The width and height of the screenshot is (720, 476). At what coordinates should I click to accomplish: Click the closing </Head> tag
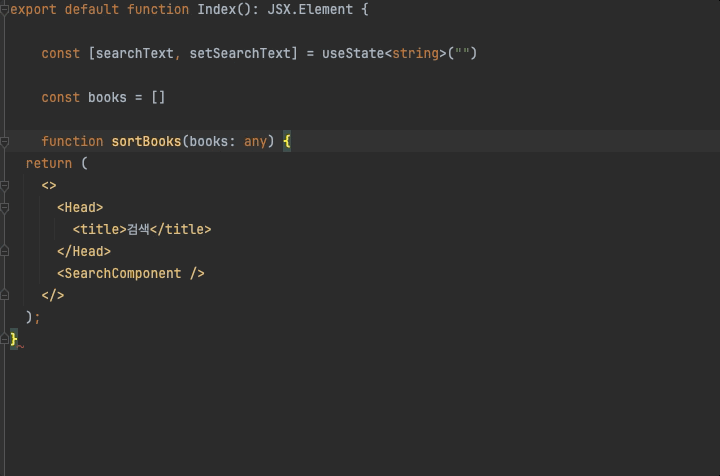pos(84,252)
